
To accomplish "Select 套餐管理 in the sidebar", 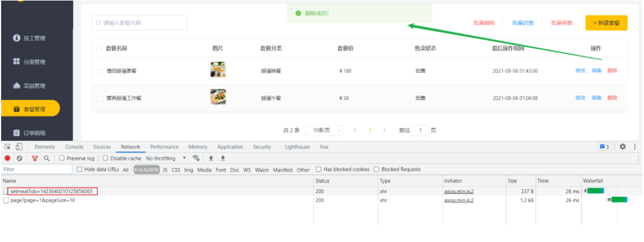I will 31,109.
